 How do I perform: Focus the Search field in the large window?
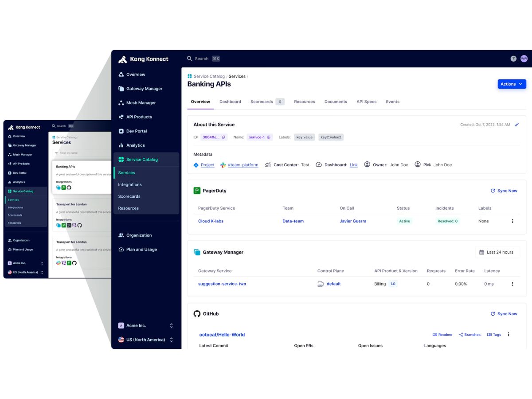point(203,59)
